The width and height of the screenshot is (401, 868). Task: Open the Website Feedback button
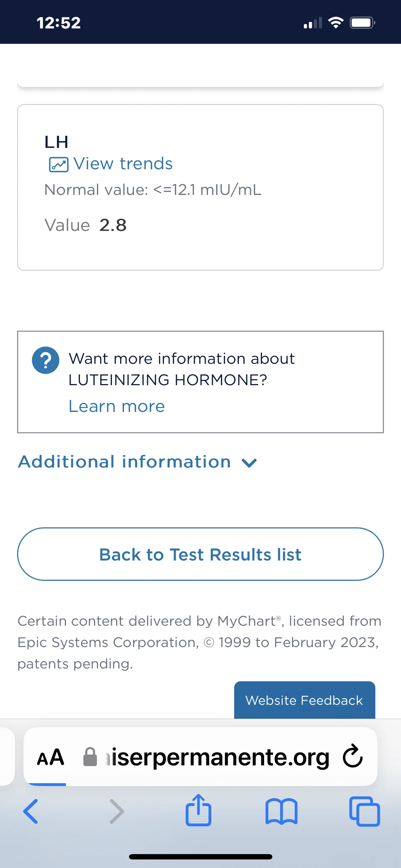[x=304, y=700]
